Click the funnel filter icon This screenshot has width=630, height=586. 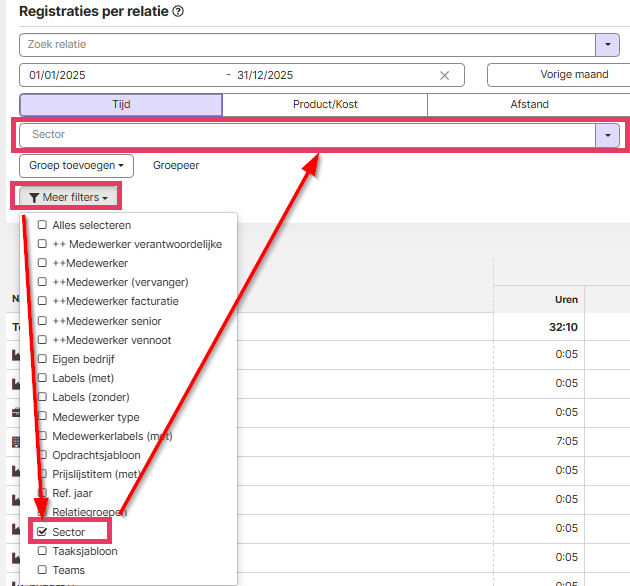coord(34,198)
